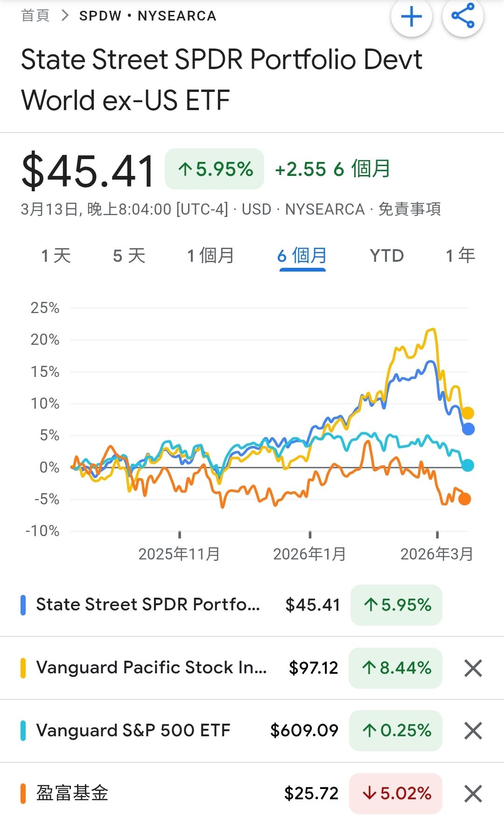Remove Vanguard S&P 500 ETF comparison
This screenshot has height=817, width=504.
[473, 731]
